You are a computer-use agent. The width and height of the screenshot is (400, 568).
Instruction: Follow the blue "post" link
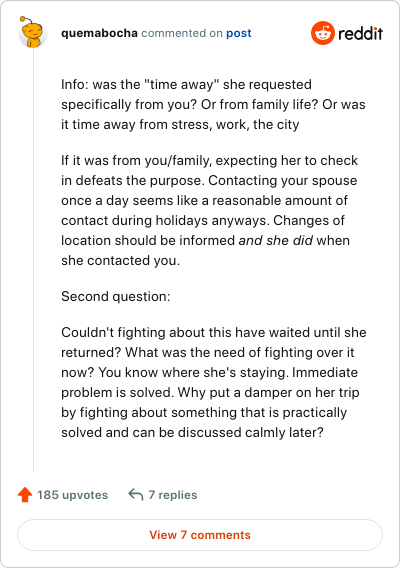(x=238, y=33)
